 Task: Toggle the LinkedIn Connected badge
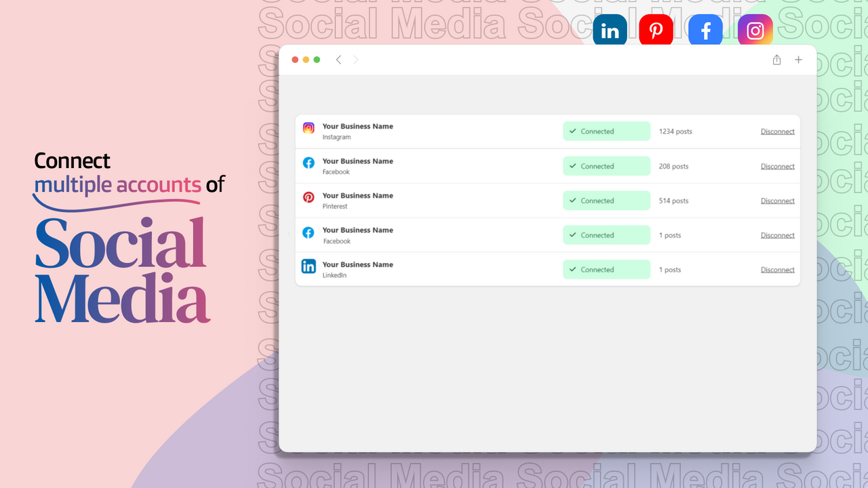[x=606, y=269]
